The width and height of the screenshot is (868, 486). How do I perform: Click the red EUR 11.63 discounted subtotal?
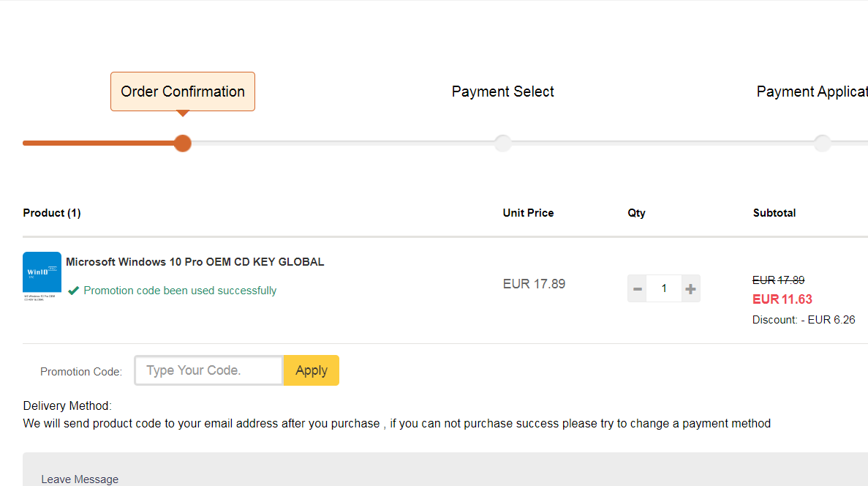tap(782, 299)
